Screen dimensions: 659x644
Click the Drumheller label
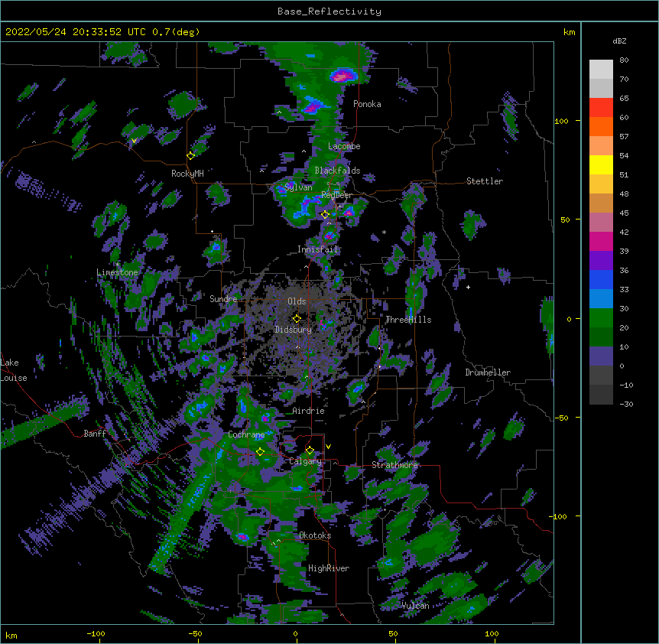point(488,372)
